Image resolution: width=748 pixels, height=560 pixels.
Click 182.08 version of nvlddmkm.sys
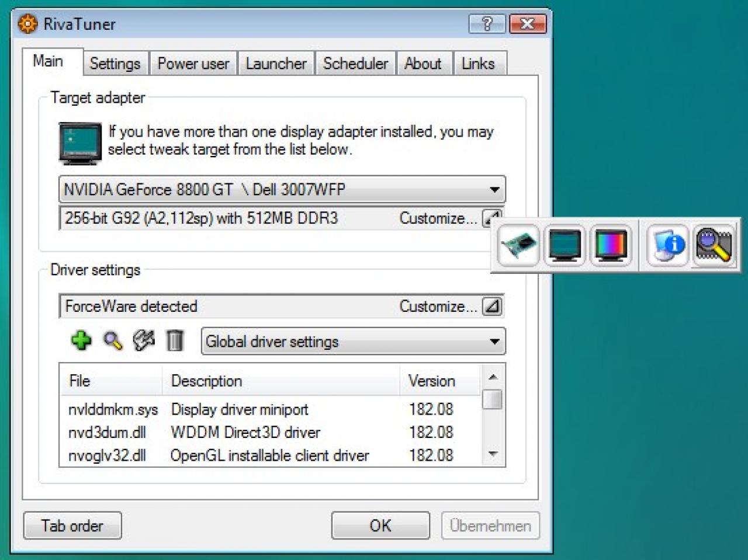[x=431, y=409]
